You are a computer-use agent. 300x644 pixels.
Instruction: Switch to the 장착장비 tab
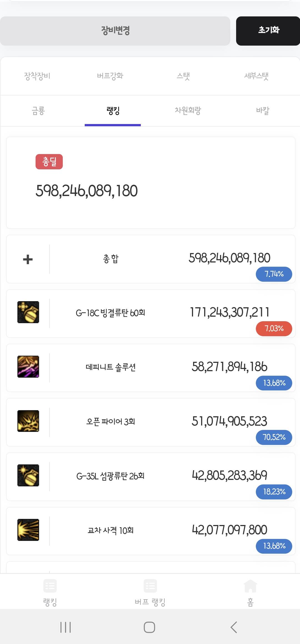[x=37, y=76]
